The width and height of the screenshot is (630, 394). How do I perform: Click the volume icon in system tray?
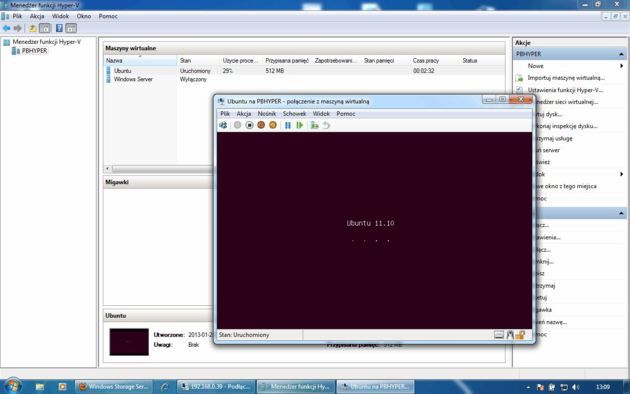[576, 387]
